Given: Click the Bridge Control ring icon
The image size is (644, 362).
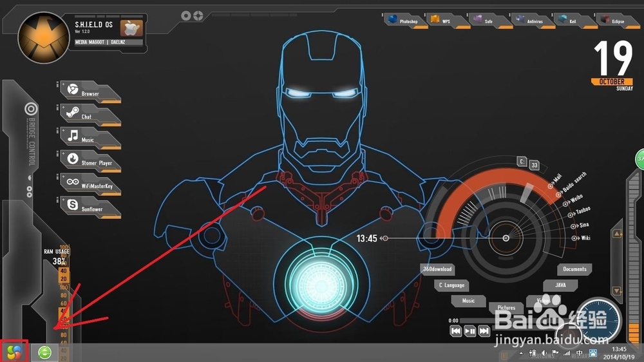Looking at the screenshot, I should [31, 109].
